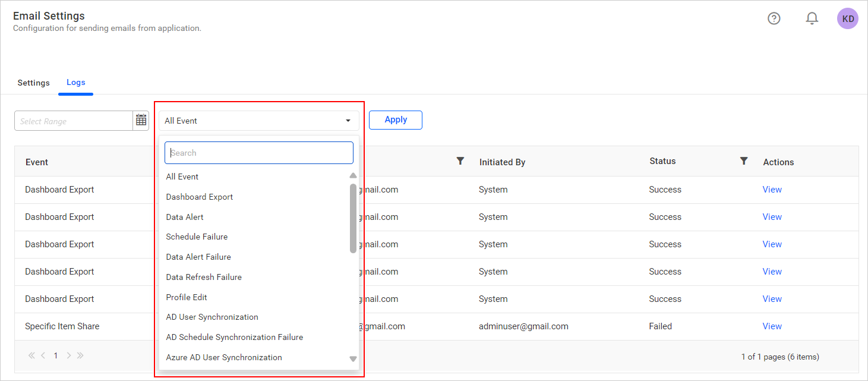Image resolution: width=868 pixels, height=381 pixels.
Task: Open the filter icon on the recipient column
Action: 460,161
